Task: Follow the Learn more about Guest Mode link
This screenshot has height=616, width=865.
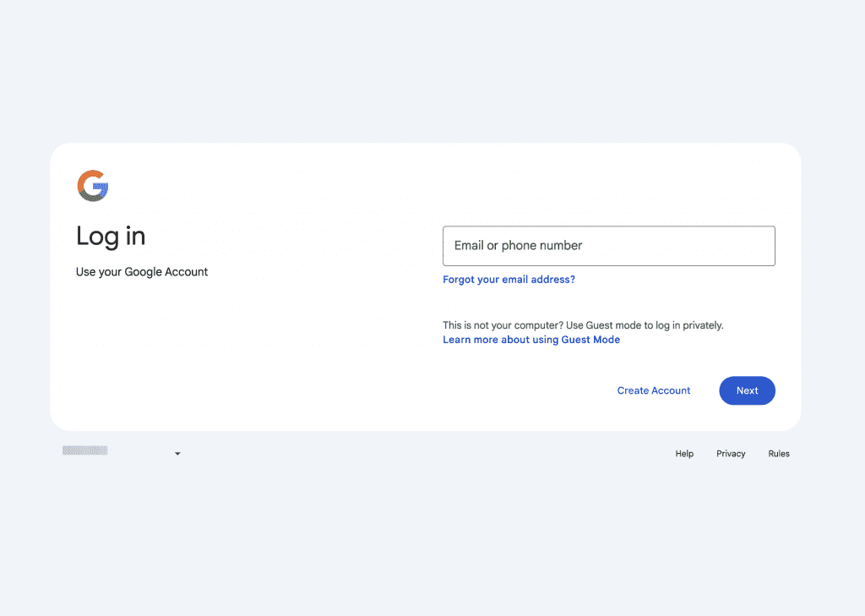Action: tap(531, 340)
